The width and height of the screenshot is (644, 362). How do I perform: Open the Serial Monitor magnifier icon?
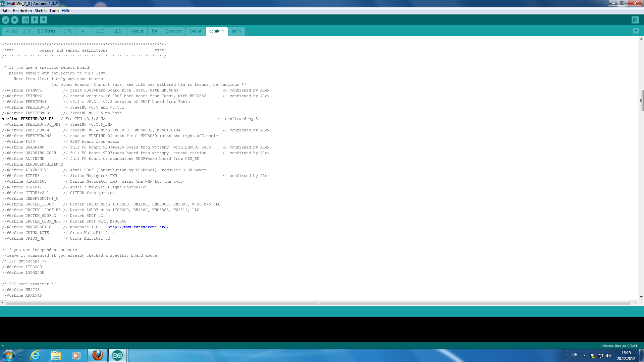click(635, 20)
